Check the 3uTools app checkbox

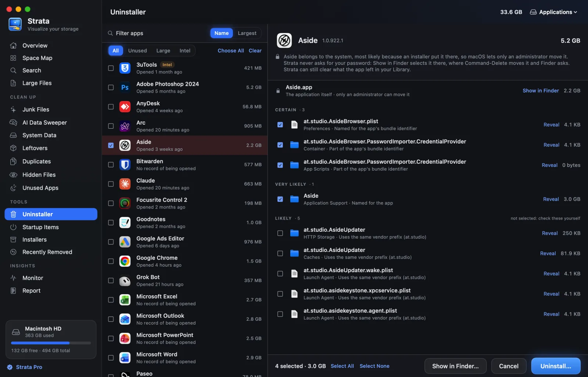click(111, 68)
